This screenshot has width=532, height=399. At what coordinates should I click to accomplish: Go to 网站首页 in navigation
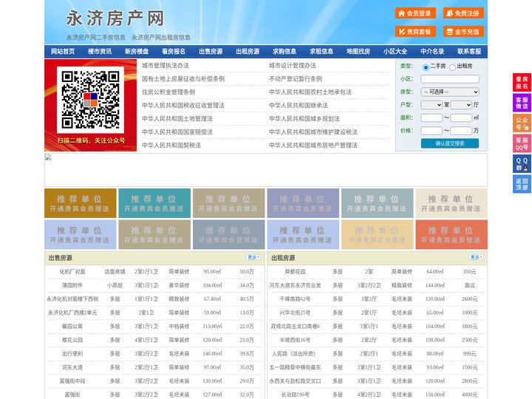[x=63, y=52]
